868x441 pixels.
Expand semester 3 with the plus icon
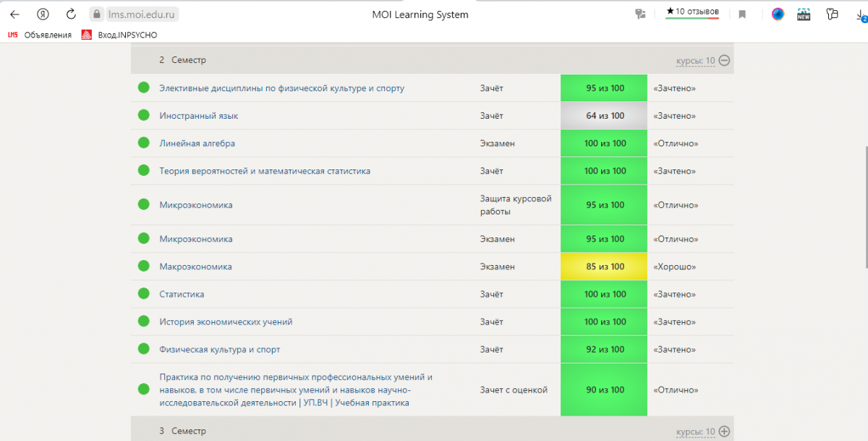(x=724, y=432)
